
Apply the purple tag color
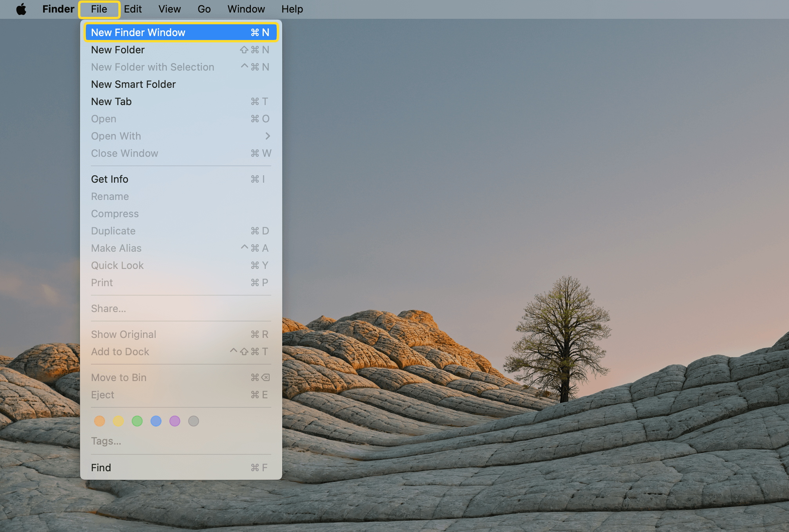click(175, 421)
